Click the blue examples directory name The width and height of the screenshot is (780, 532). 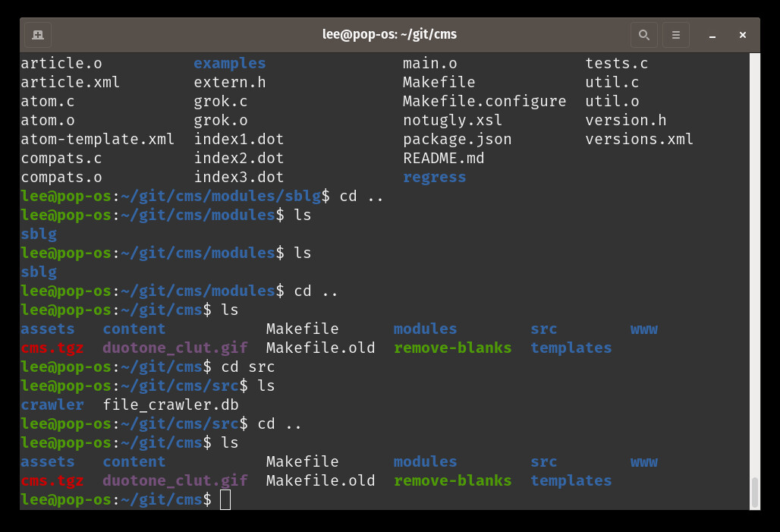pos(229,63)
